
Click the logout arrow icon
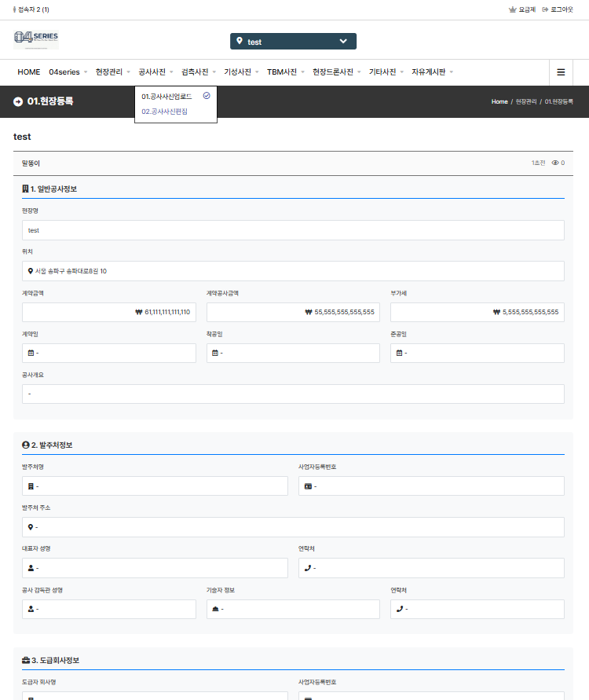(x=545, y=9)
